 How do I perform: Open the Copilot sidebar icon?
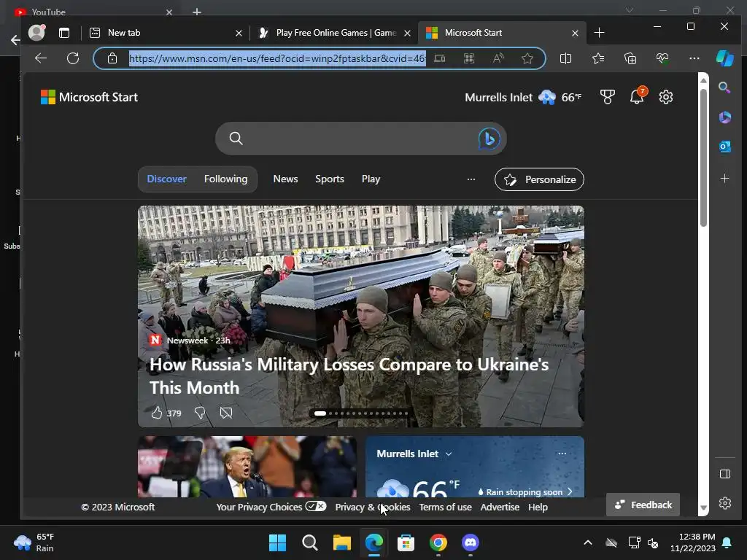[725, 58]
